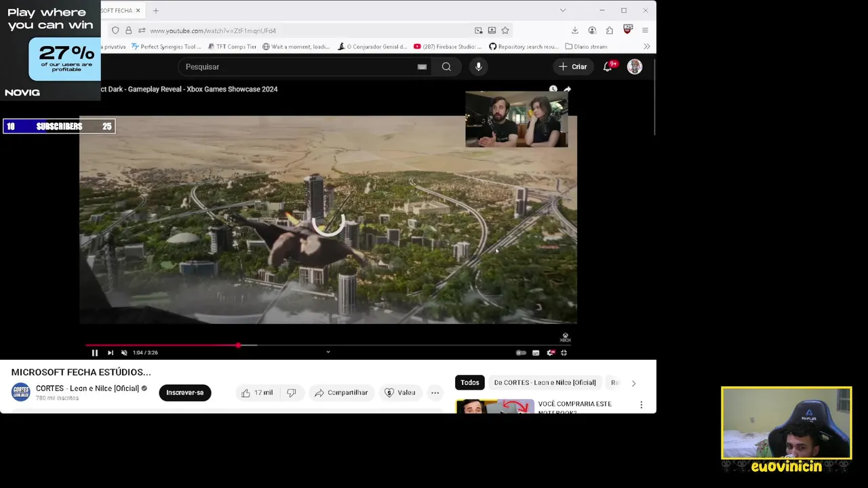
Task: Open the 'Wait a moment, loading' bookmark
Action: pyautogui.click(x=296, y=47)
